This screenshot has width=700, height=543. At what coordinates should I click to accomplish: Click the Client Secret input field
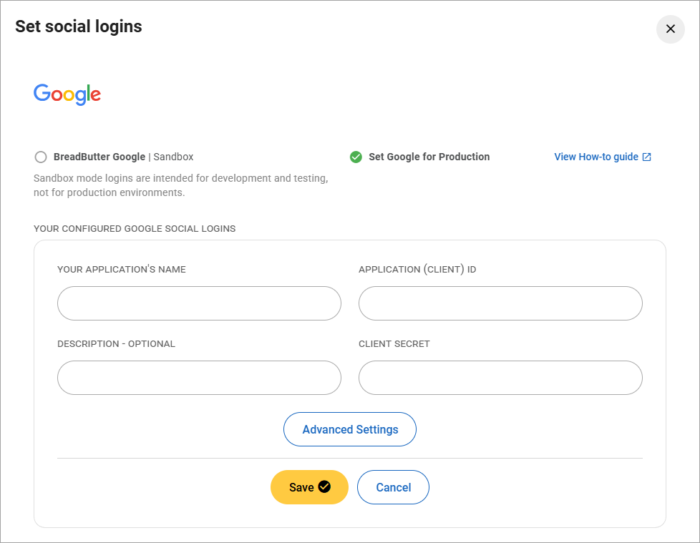click(x=500, y=377)
